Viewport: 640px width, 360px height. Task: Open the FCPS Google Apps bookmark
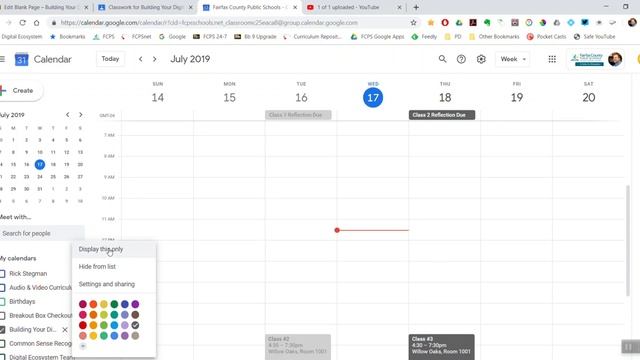click(378, 37)
